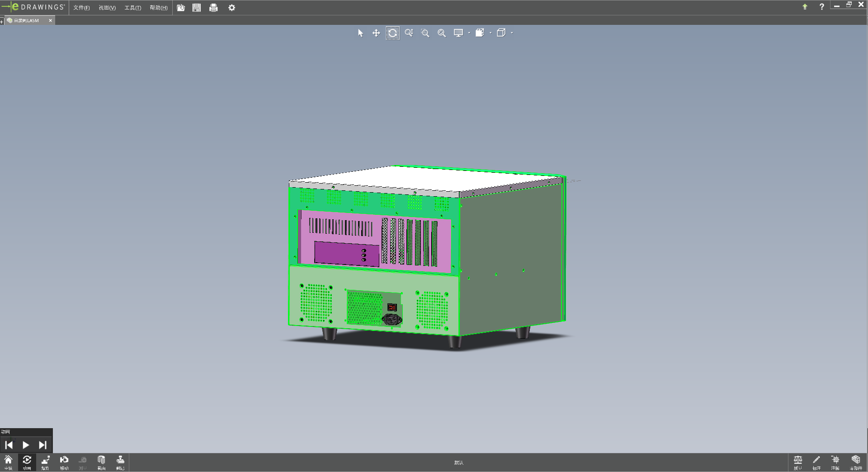The width and height of the screenshot is (868, 472).
Task: Click the Zoom to Fit icon
Action: coord(442,33)
